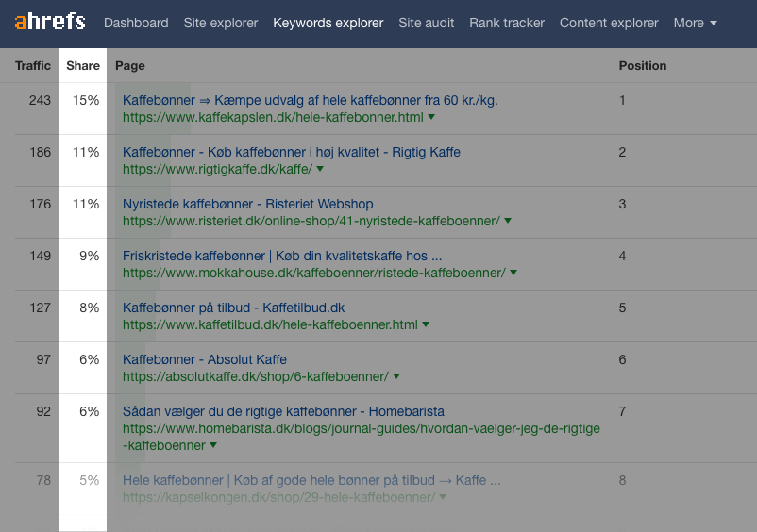Open the Kaffebønner på tilbud Kaffetilbud.dk link
This screenshot has height=532, width=757.
click(234, 308)
